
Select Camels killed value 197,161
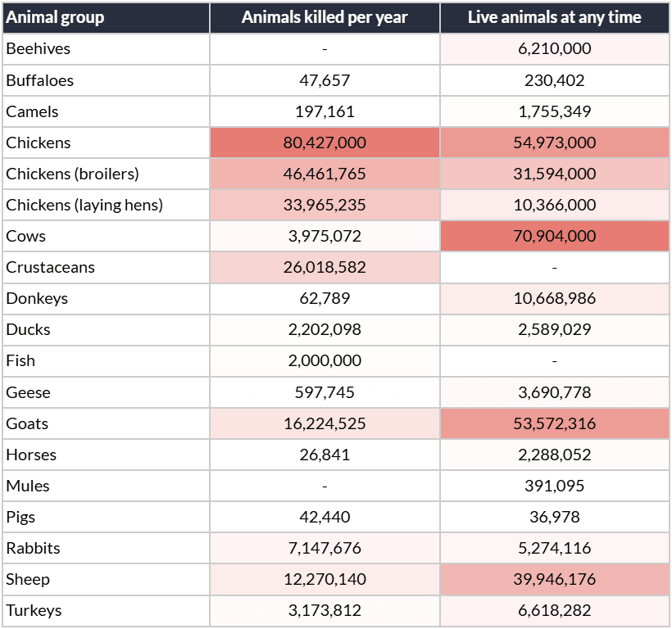(325, 111)
